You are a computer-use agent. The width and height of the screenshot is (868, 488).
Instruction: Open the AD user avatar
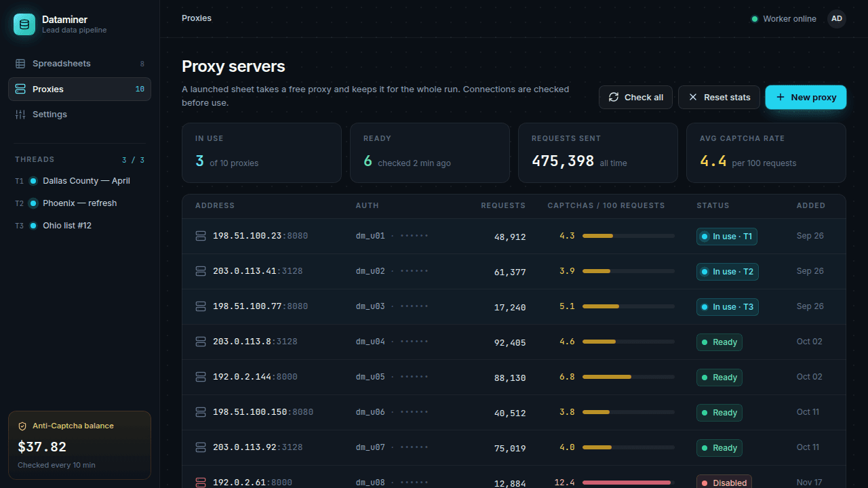point(837,19)
